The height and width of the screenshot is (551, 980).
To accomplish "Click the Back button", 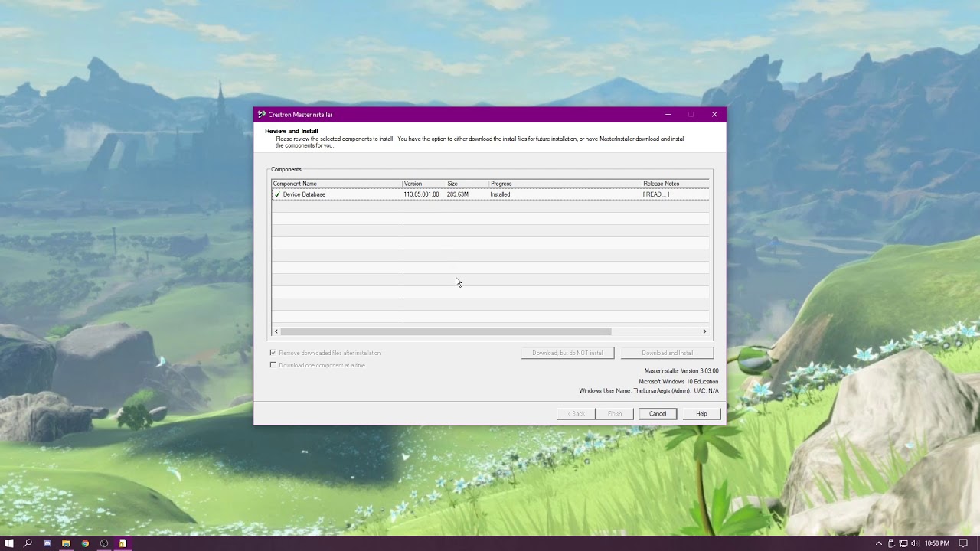I will pyautogui.click(x=577, y=414).
